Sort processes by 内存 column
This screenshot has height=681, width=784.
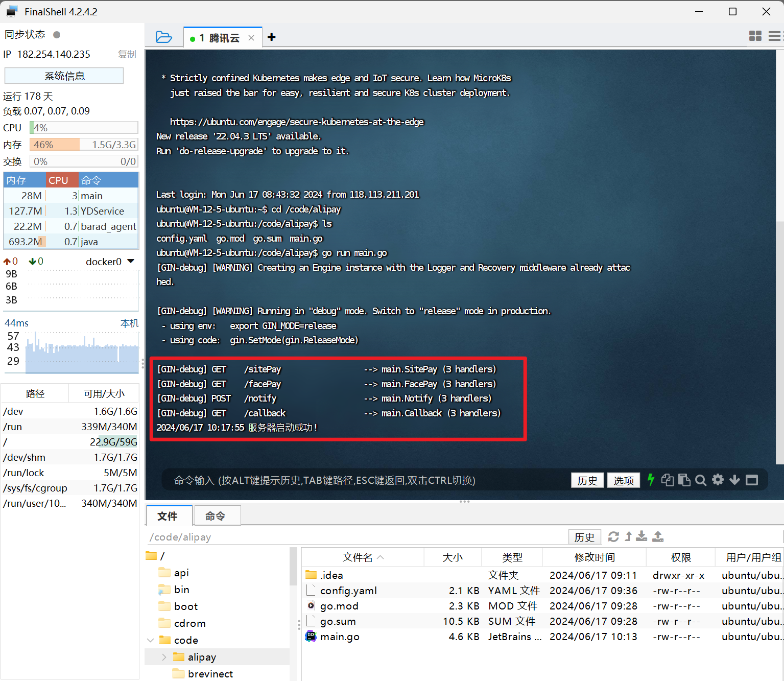[x=24, y=180]
